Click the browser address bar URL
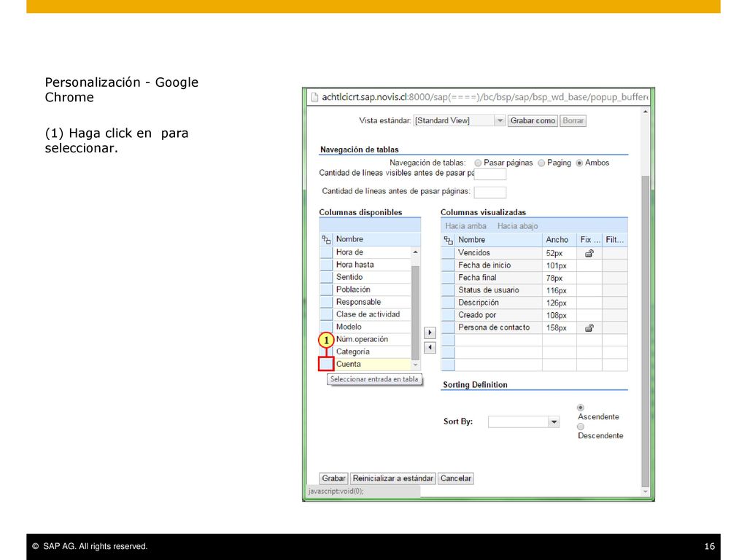 (x=484, y=97)
